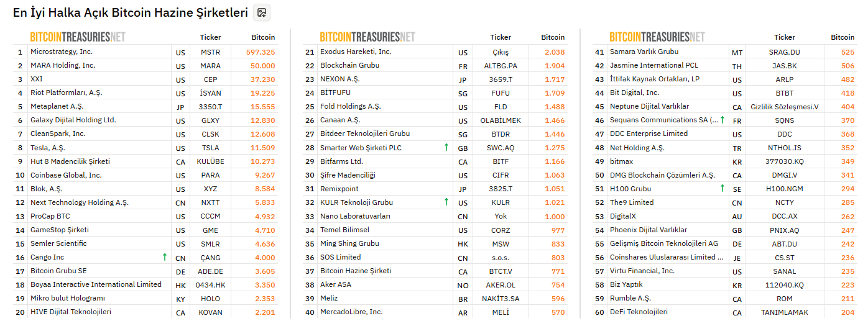This screenshot has height=326, width=868.
Task: Click Bitfarms Ltd. company name
Action: coord(341,161)
